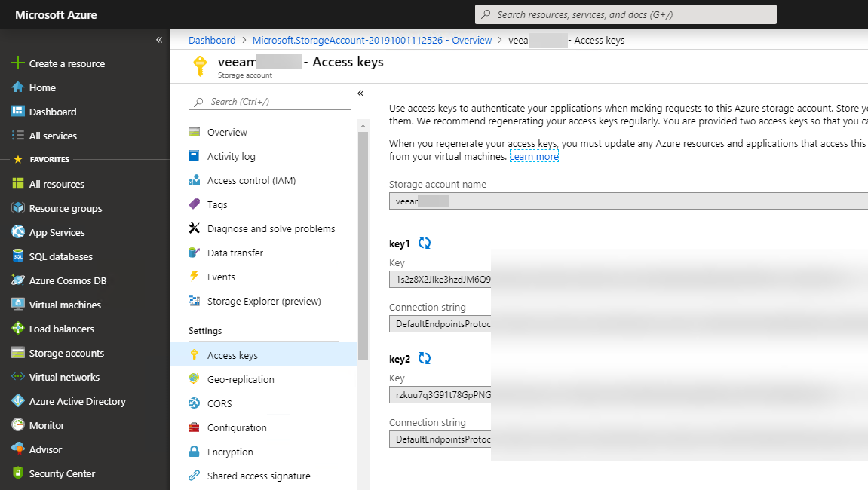This screenshot has height=490, width=868.
Task: Open the Virtual machines icon
Action: 17,305
